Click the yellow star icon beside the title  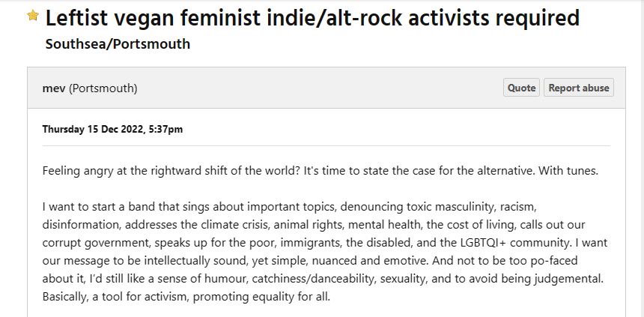click(x=33, y=16)
